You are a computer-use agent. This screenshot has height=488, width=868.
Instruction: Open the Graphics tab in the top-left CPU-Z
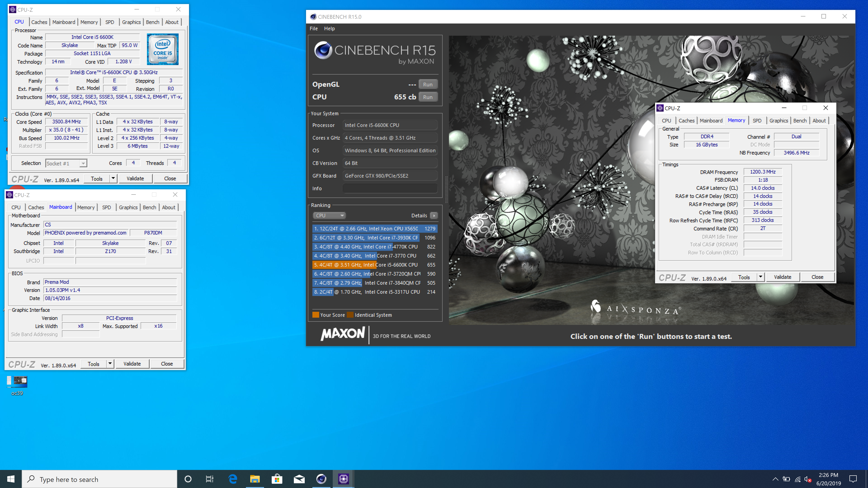click(x=131, y=22)
